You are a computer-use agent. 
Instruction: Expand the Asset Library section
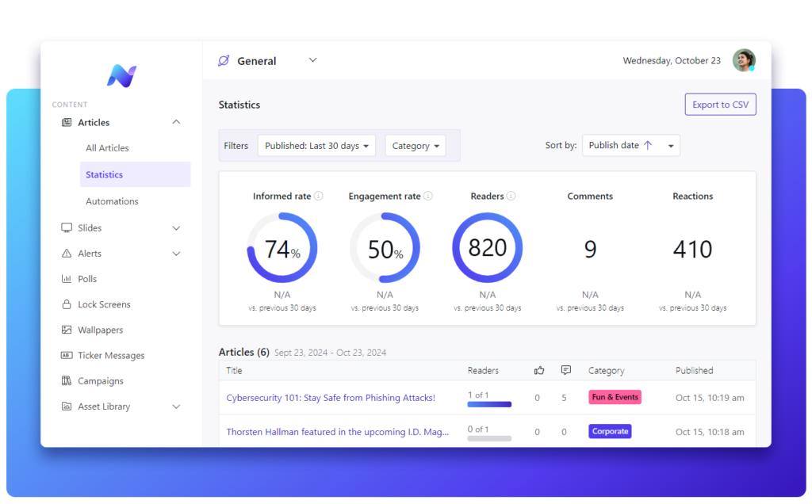point(176,406)
